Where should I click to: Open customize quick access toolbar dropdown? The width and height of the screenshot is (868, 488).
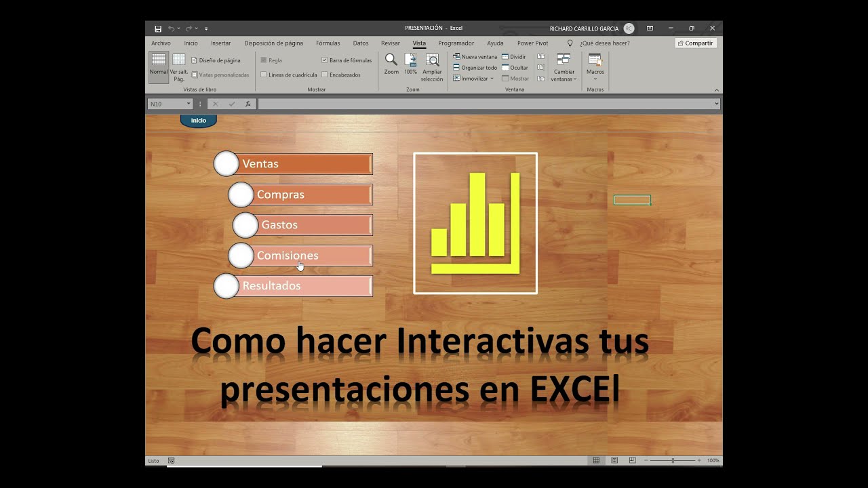click(206, 28)
